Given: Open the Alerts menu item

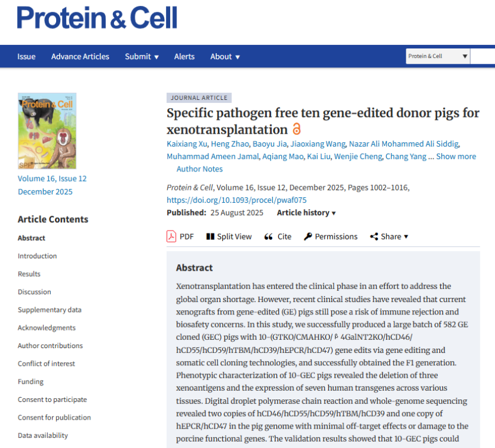Looking at the screenshot, I should click(x=184, y=57).
